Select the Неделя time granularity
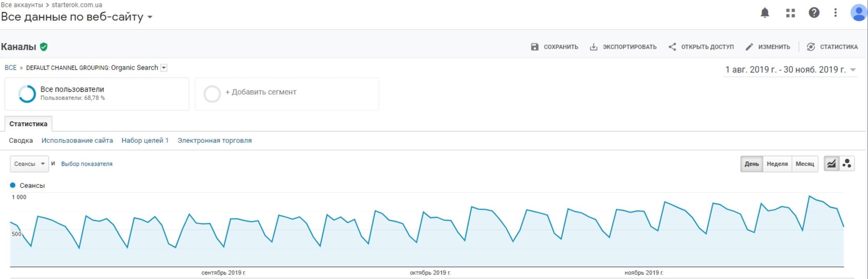Image resolution: width=868 pixels, height=279 pixels. pos(777,164)
